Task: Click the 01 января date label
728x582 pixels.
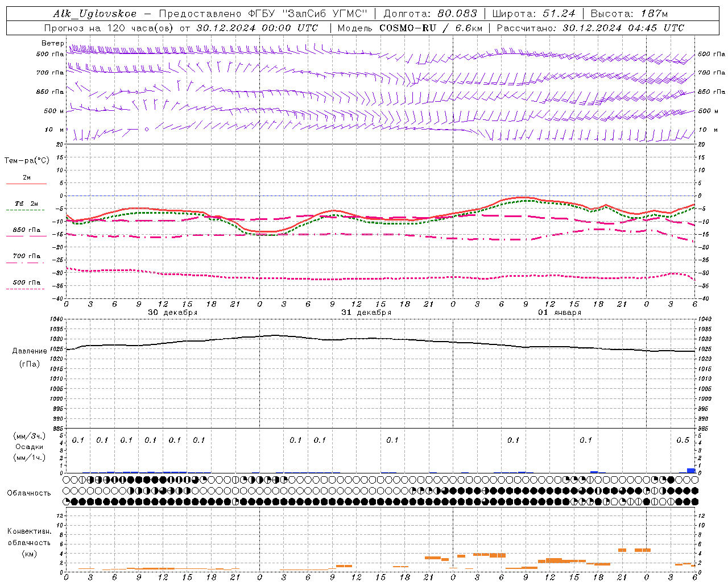Action: coord(560,313)
